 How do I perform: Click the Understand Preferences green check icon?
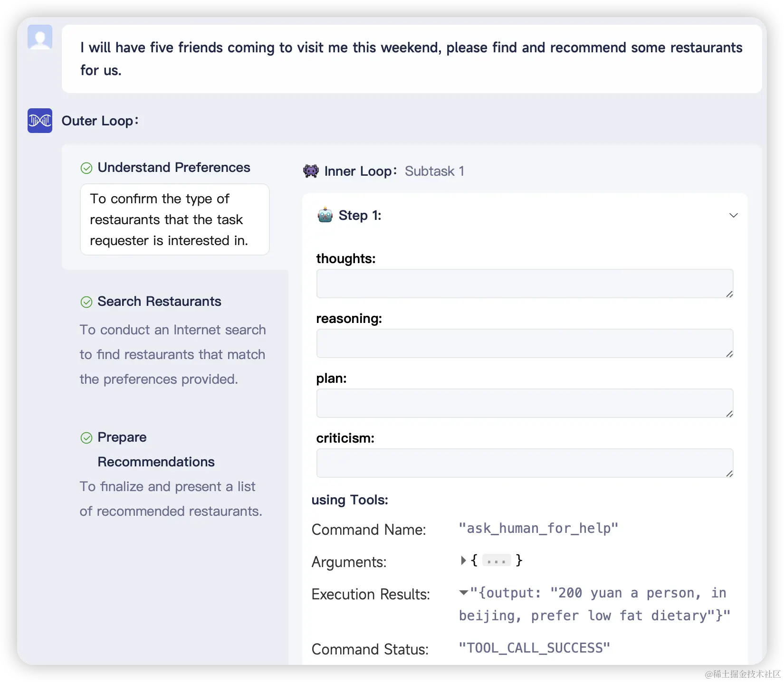(86, 168)
